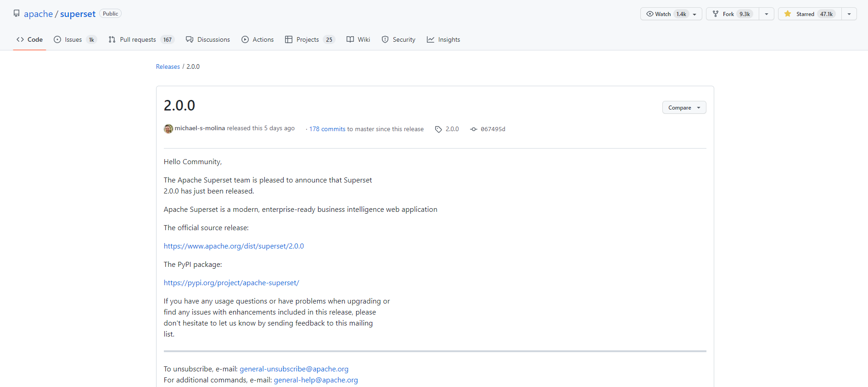Click the Wiki book icon
Image resolution: width=868 pixels, height=387 pixels.
point(350,39)
